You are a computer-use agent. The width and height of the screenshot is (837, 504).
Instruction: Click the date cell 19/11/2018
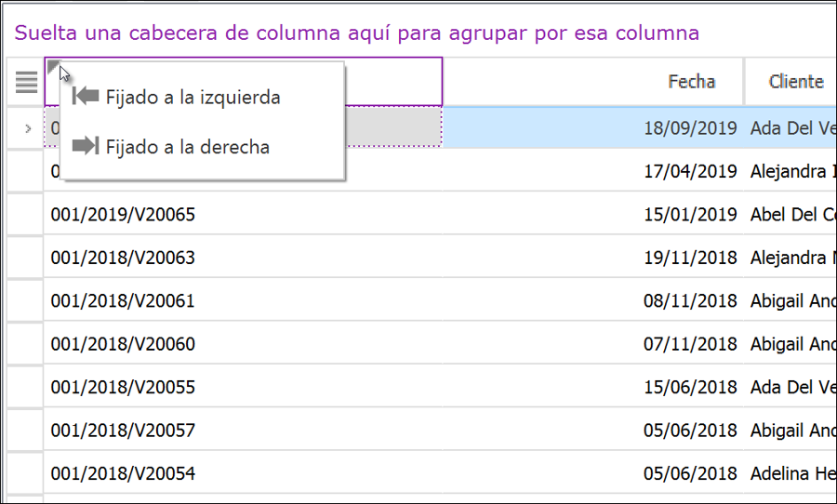click(690, 258)
